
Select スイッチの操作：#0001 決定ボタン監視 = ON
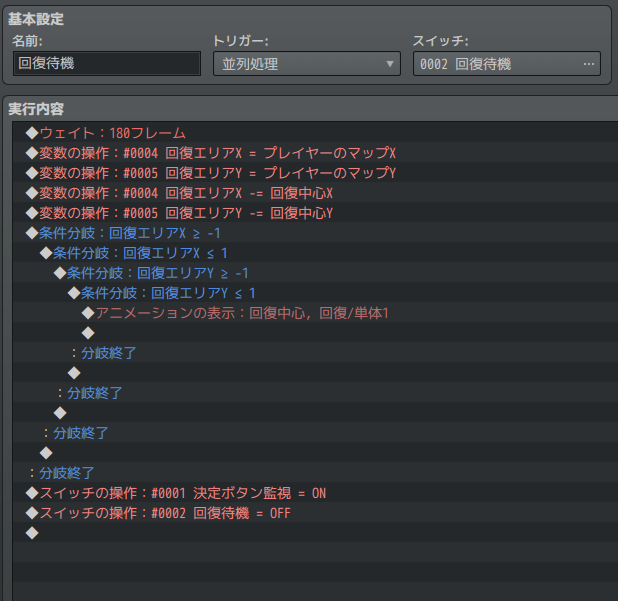pyautogui.click(x=315, y=493)
